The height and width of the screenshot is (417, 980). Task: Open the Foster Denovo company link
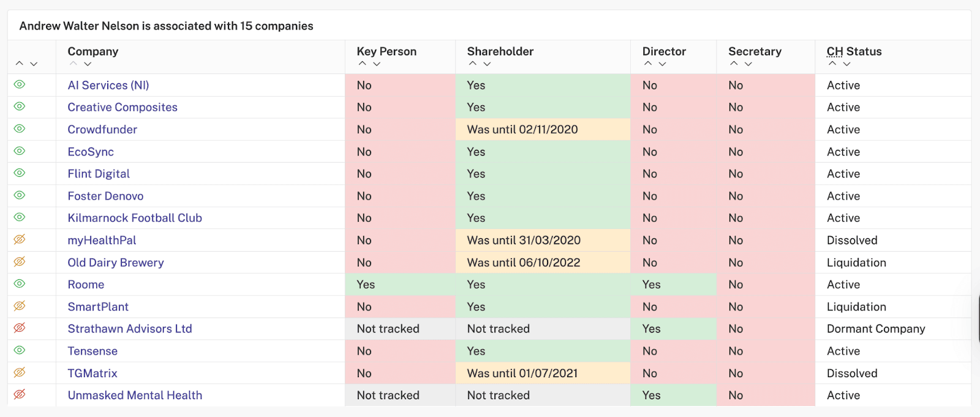coord(105,196)
